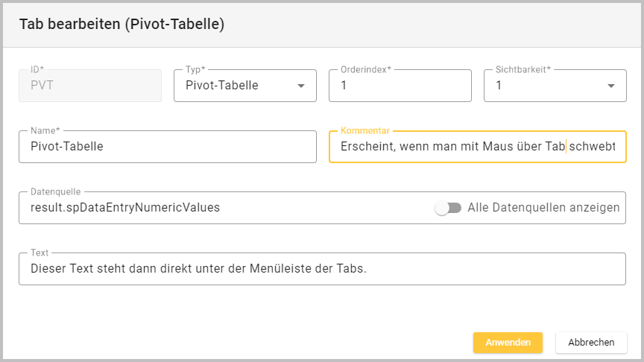
Task: Click the Alle Datenquellen anzeigen label text
Action: [x=543, y=208]
